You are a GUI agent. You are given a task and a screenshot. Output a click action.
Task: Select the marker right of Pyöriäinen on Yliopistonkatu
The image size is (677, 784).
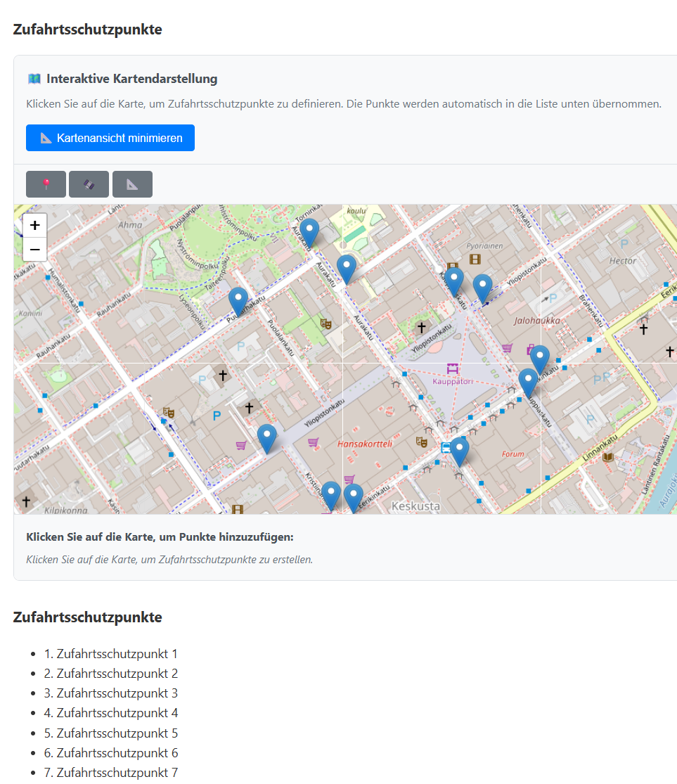click(x=482, y=288)
